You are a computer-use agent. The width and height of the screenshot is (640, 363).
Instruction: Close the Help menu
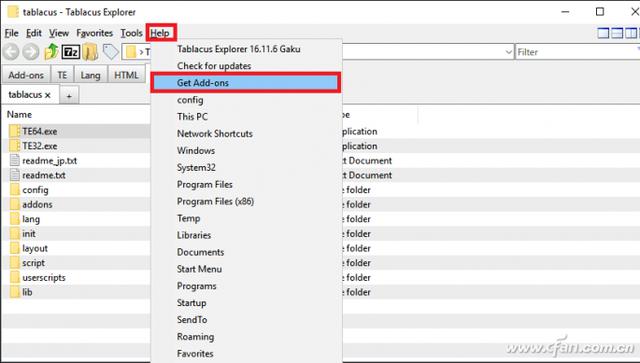[160, 33]
